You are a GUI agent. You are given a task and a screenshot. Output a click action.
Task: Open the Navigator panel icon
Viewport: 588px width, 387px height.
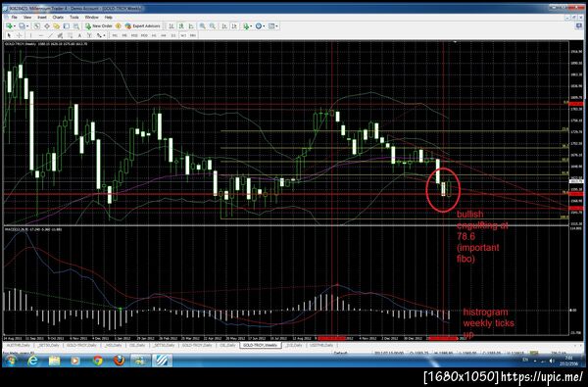click(56, 25)
